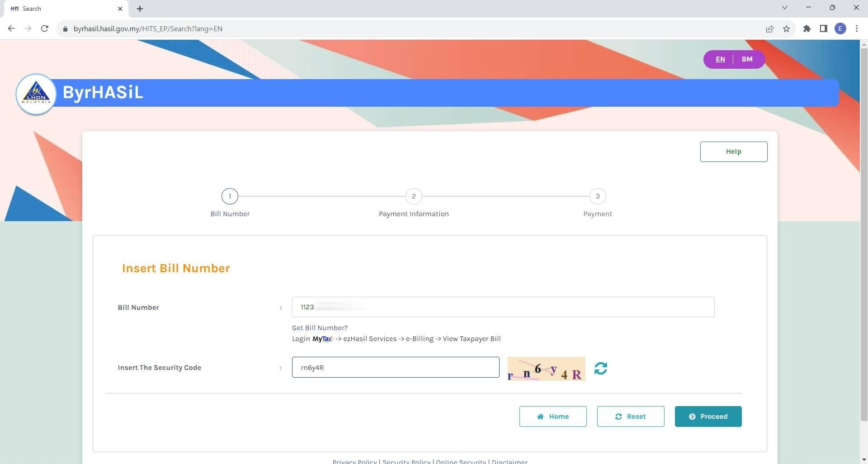Open the Security Policy link
Viewport: 868px width, 464px height.
406,461
